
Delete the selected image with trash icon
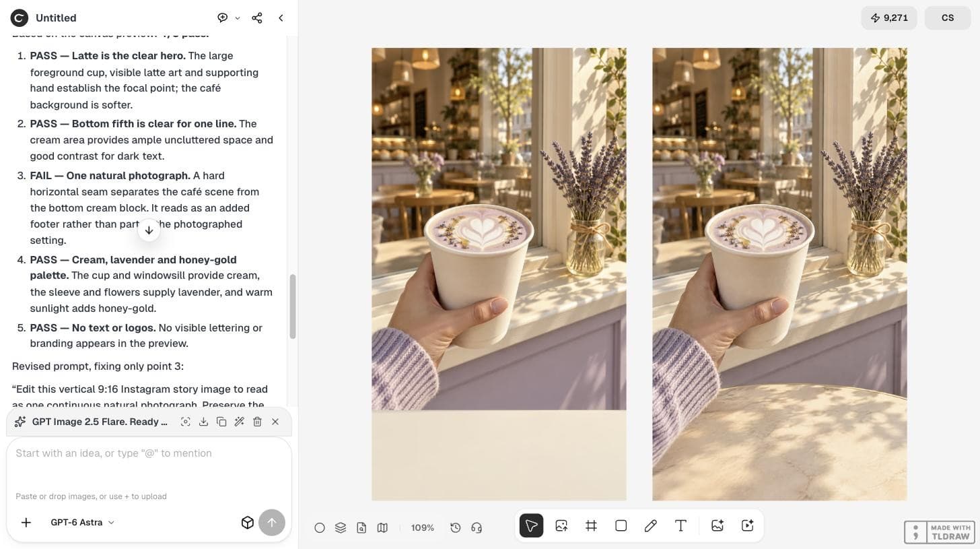tap(257, 422)
